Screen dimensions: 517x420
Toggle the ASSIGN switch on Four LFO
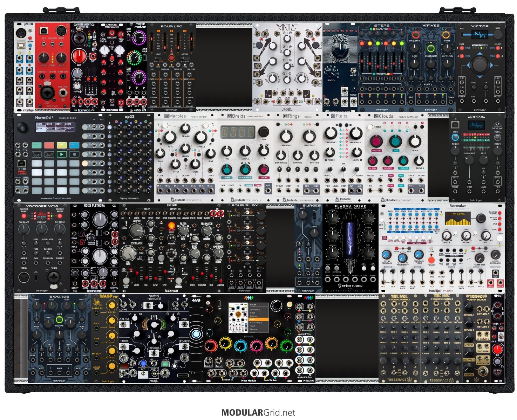click(185, 58)
